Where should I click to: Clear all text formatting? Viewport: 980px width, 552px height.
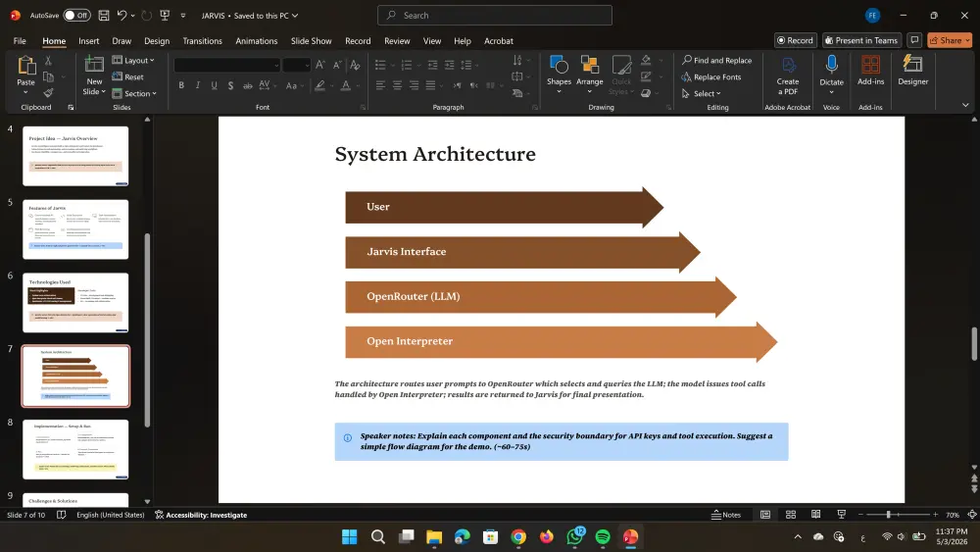pyautogui.click(x=355, y=65)
